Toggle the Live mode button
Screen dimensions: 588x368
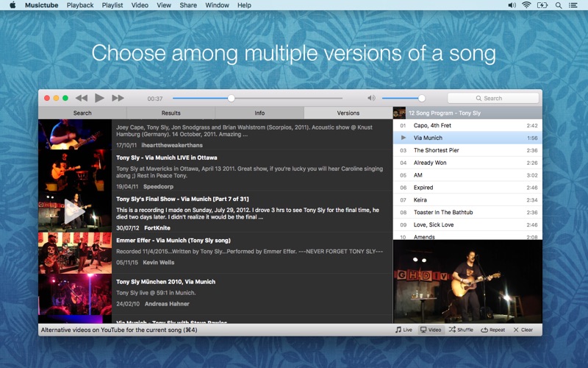click(404, 330)
